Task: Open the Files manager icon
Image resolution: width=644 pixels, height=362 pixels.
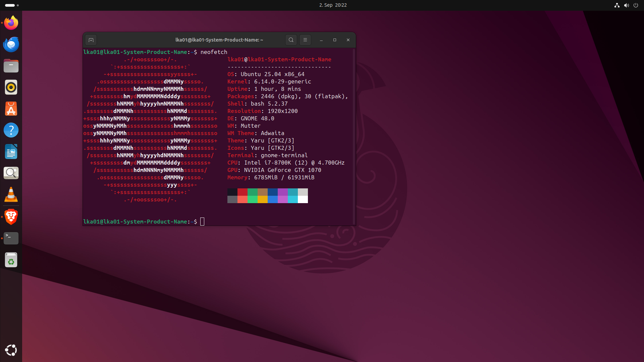Action: [11, 66]
